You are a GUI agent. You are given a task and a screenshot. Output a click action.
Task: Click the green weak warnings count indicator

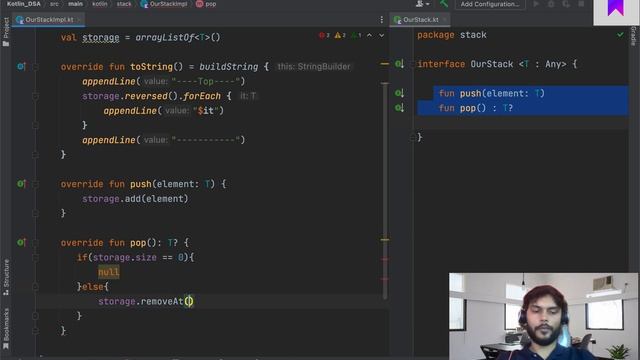click(356, 36)
